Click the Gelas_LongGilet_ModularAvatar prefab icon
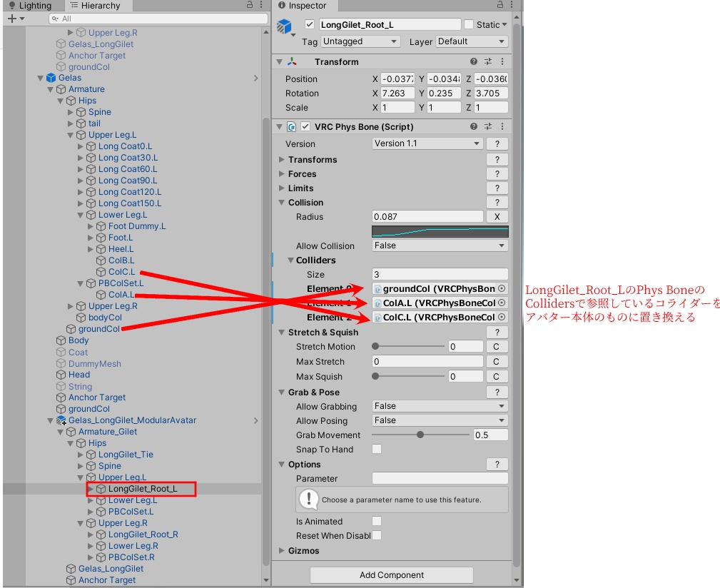This screenshot has height=588, width=720. tap(61, 420)
